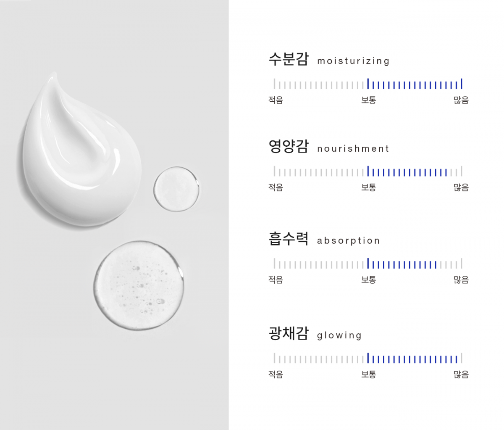Click the "nourishment" English label
Image resolution: width=504 pixels, height=430 pixels.
coord(353,148)
